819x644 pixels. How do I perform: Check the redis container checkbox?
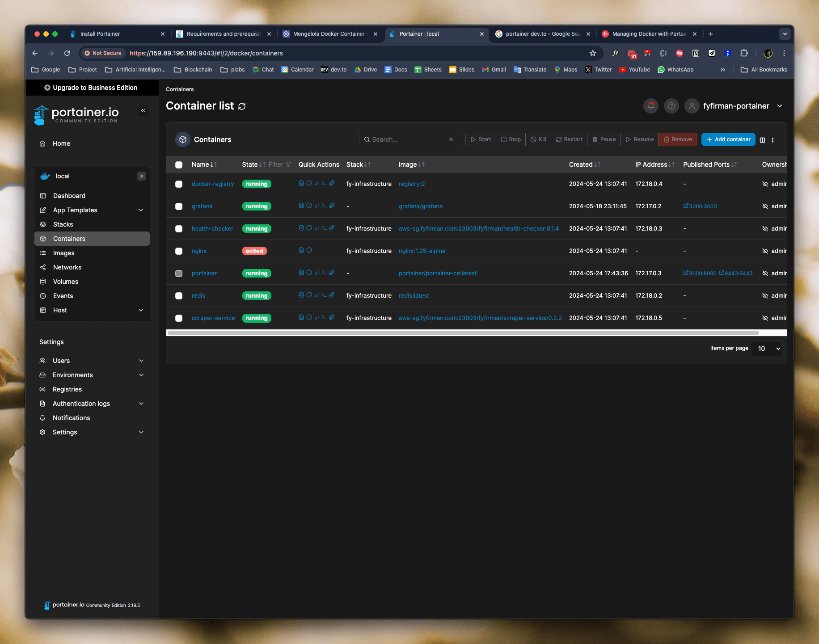pos(179,295)
